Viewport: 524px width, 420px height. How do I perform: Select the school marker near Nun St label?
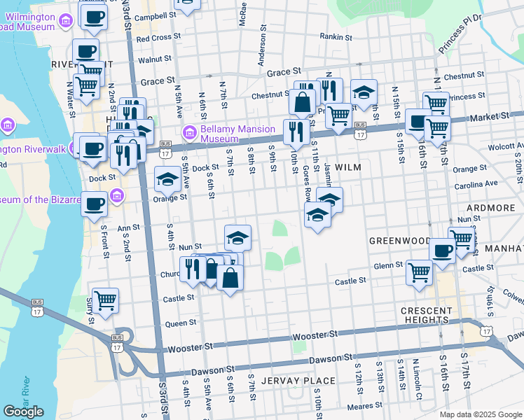tap(237, 237)
